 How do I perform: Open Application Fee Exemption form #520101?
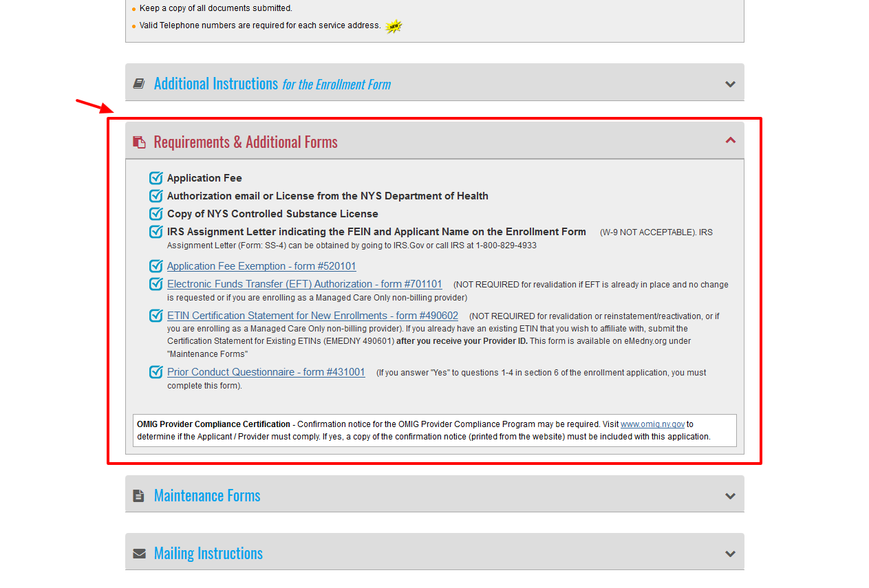[261, 266]
